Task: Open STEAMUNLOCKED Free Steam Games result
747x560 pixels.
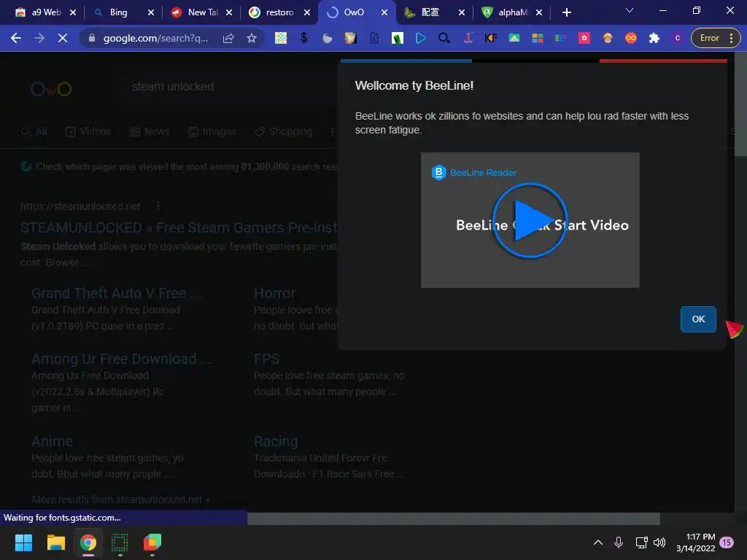Action: click(x=179, y=227)
